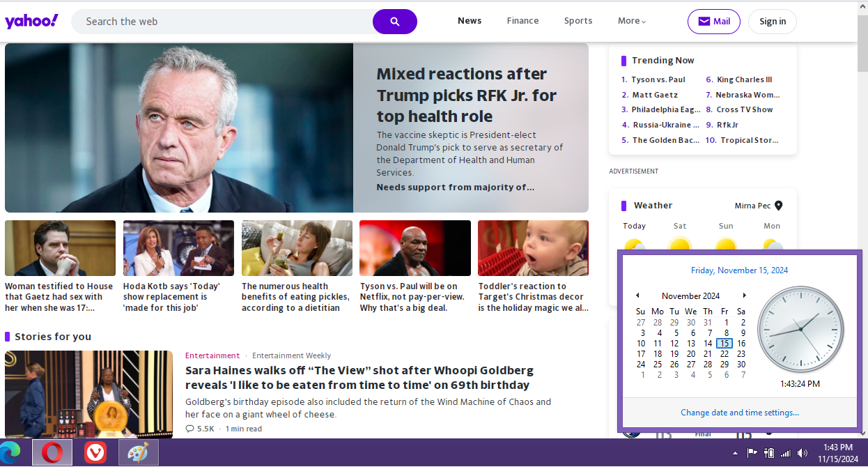The height and width of the screenshot is (467, 868).
Task: Select trending item The Golden Bachelorette
Action: pyautogui.click(x=666, y=140)
